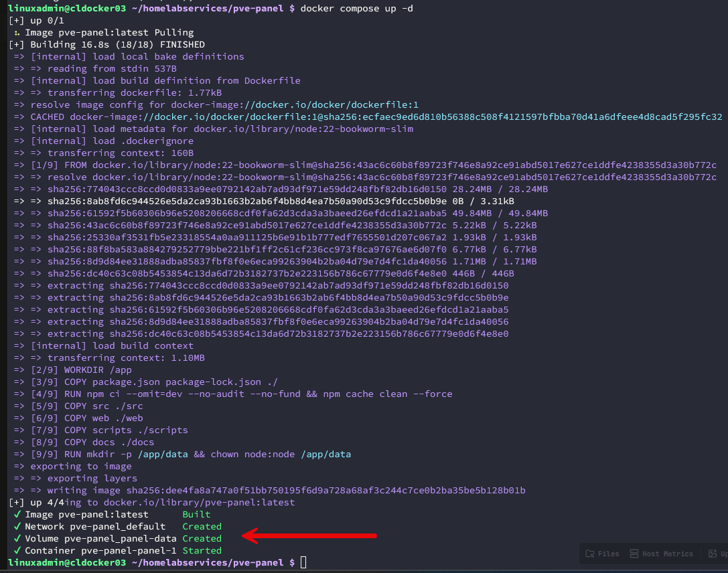Click 'Volume pve-panel_panel-data Created' status row
The width and height of the screenshot is (728, 573).
(x=117, y=539)
